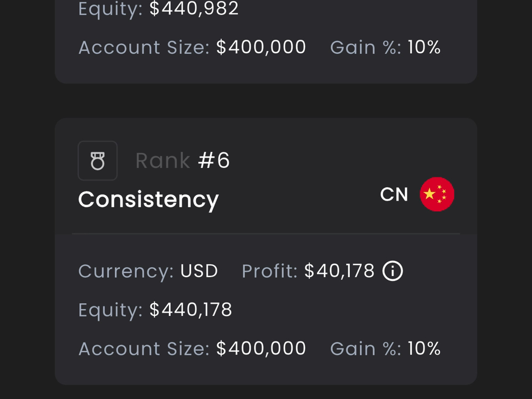
Task: Click the Profit label text
Action: click(270, 271)
